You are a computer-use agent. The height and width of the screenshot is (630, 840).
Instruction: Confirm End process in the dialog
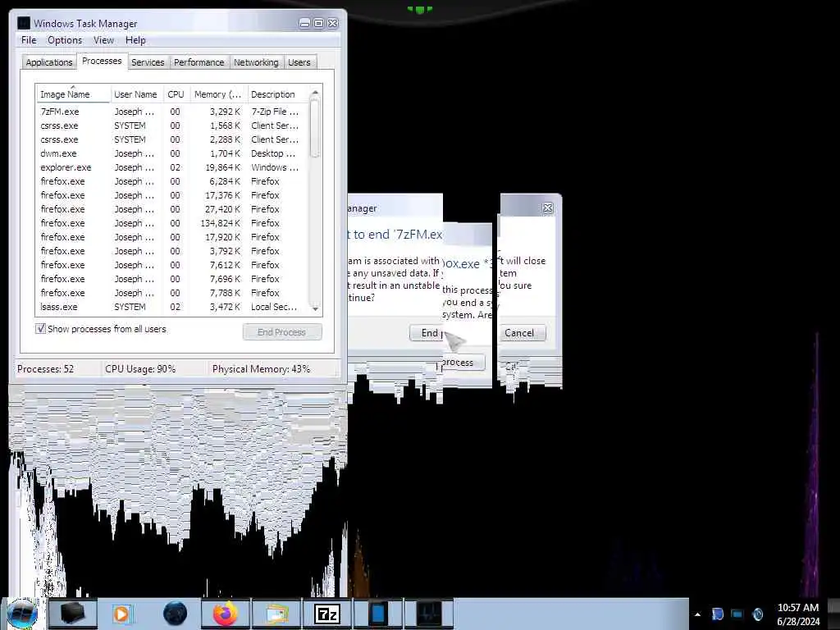[427, 333]
